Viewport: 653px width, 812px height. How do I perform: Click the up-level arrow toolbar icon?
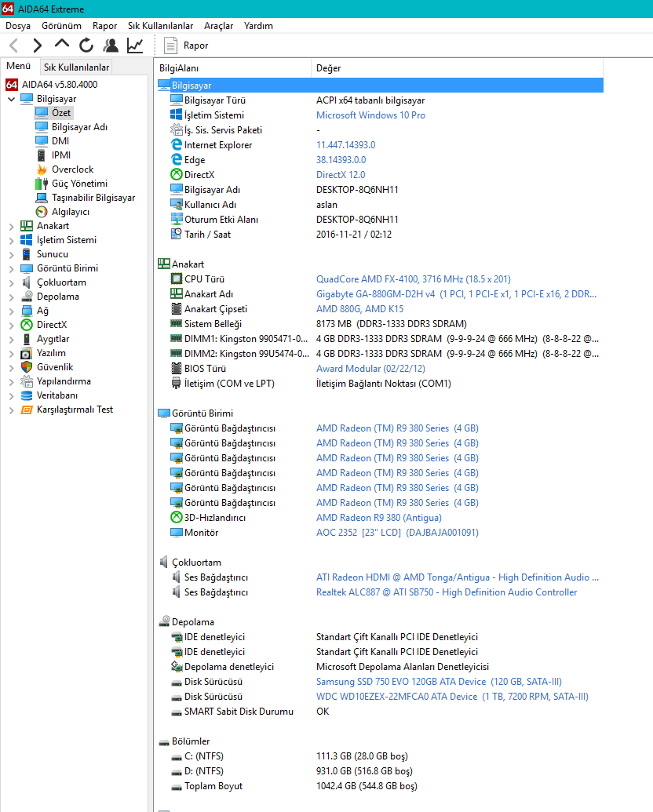[x=62, y=45]
